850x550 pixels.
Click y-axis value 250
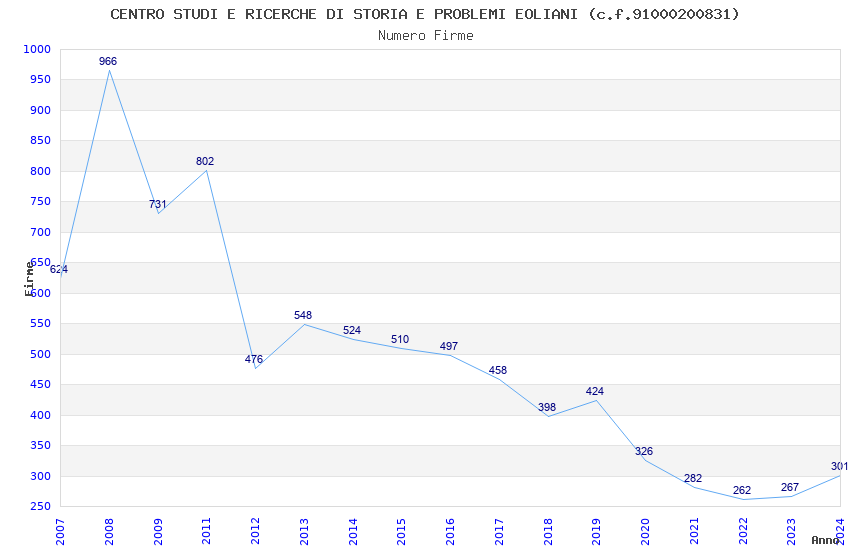click(40, 507)
